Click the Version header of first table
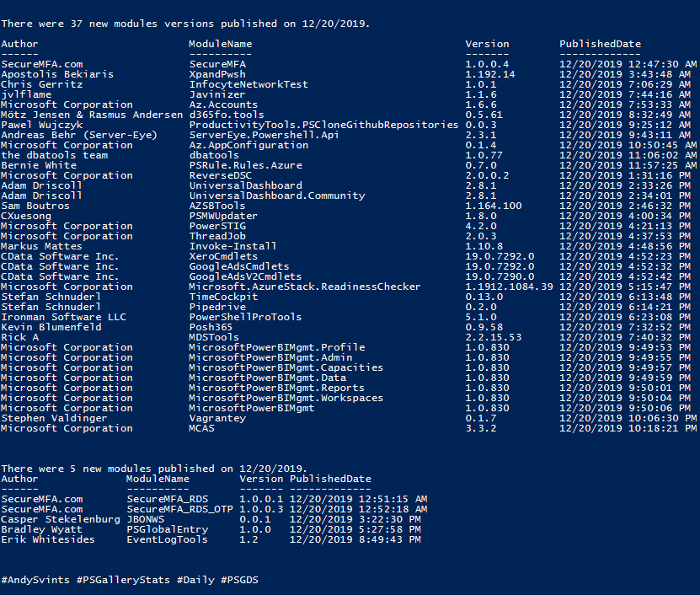 pyautogui.click(x=487, y=44)
